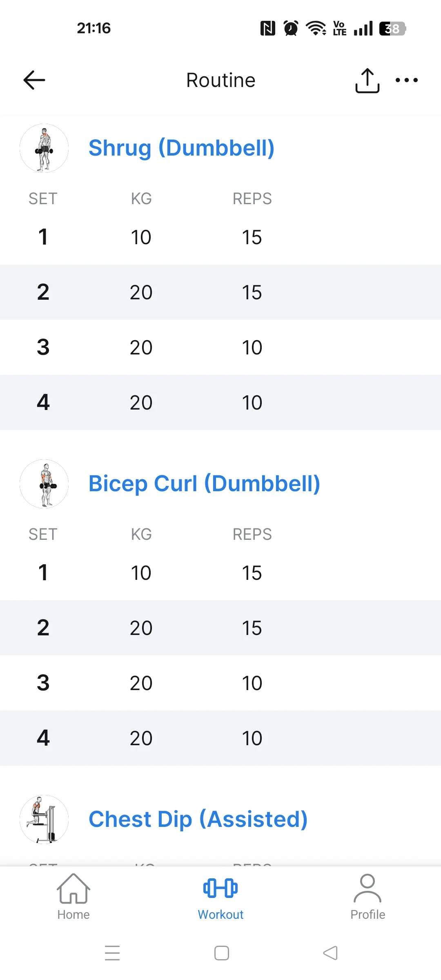This screenshot has width=441, height=980.
Task: Open the Chest Dip exercise thumbnail image
Action: pyautogui.click(x=44, y=820)
